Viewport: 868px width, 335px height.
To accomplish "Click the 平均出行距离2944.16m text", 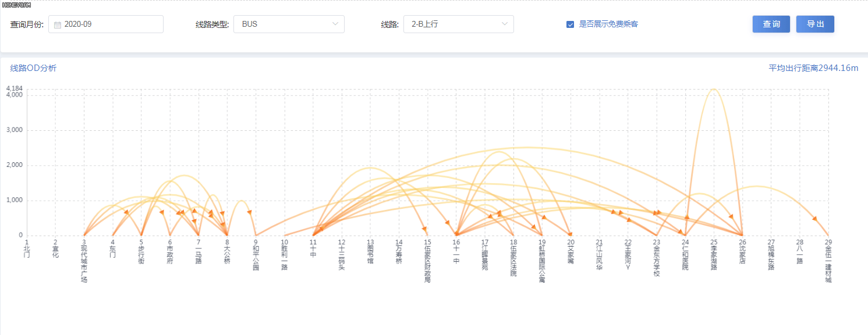I will coord(814,68).
